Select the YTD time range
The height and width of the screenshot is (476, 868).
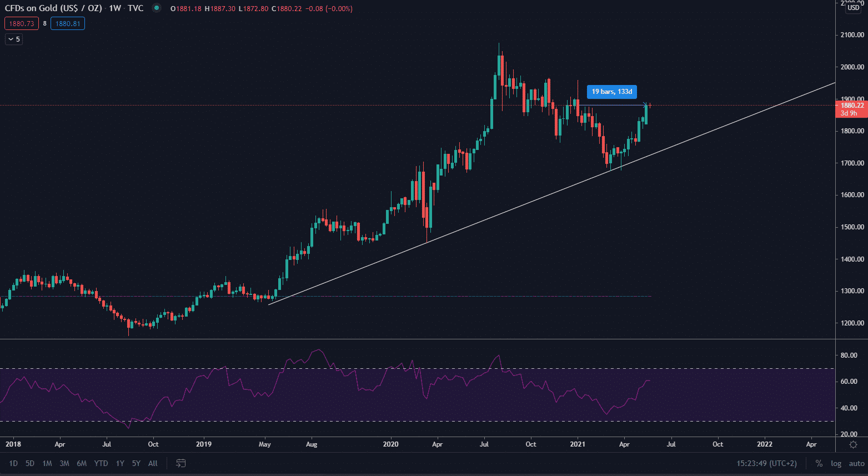coord(101,463)
